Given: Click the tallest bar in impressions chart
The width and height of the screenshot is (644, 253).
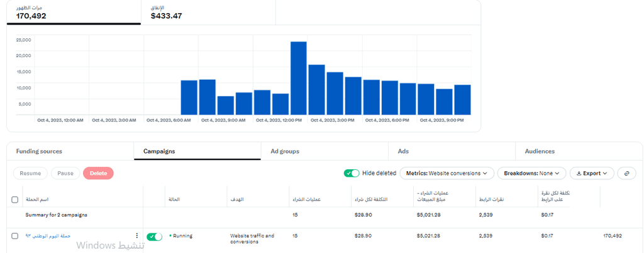Looking at the screenshot, I should point(299,78).
